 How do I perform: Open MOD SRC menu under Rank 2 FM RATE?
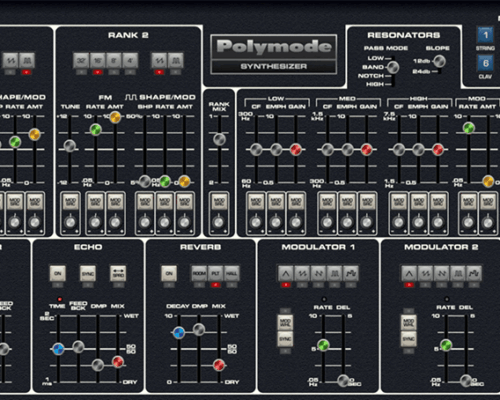(x=95, y=201)
